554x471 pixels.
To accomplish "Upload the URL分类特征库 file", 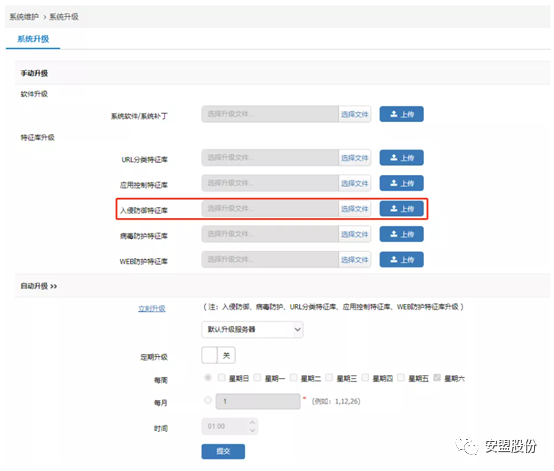I will point(401,158).
